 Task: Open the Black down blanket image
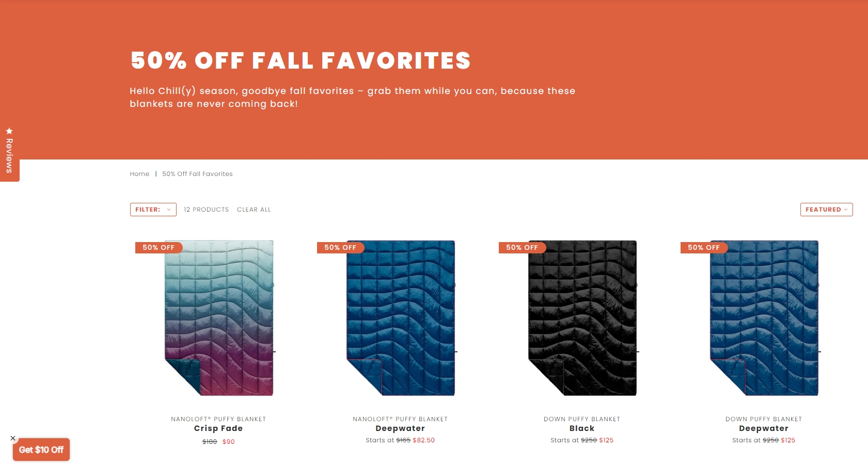[582, 318]
